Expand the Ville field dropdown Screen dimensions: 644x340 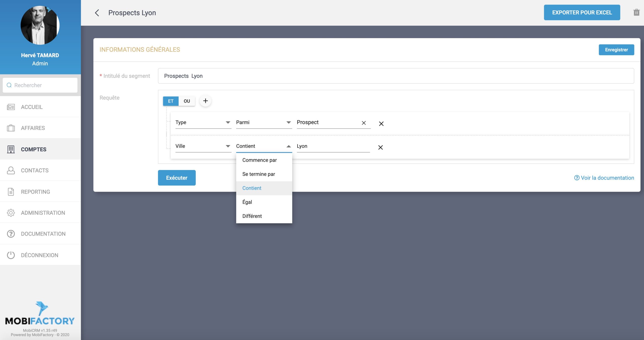(x=203, y=146)
